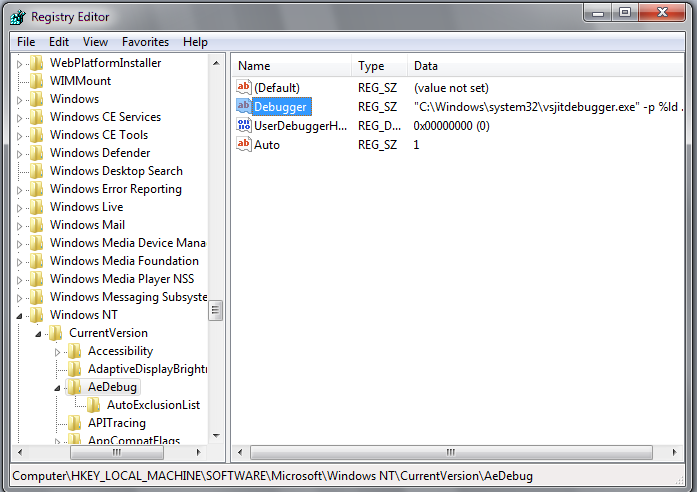Select the AdaptiveDisplayBrightness key

point(147,369)
